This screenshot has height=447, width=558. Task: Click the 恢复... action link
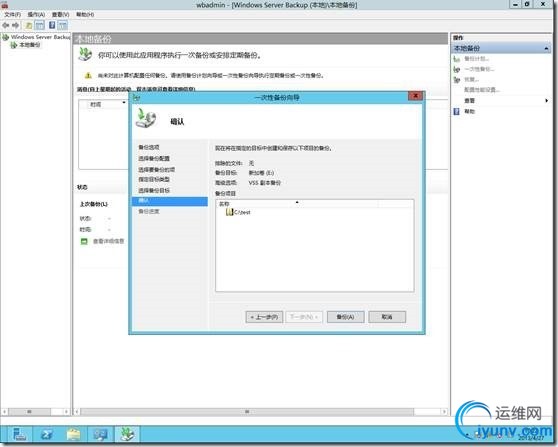472,79
